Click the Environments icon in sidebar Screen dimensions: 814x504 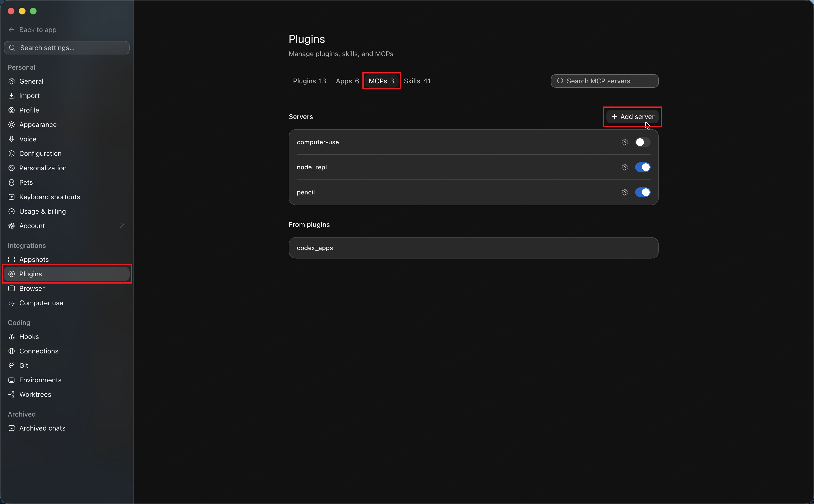pos(11,380)
